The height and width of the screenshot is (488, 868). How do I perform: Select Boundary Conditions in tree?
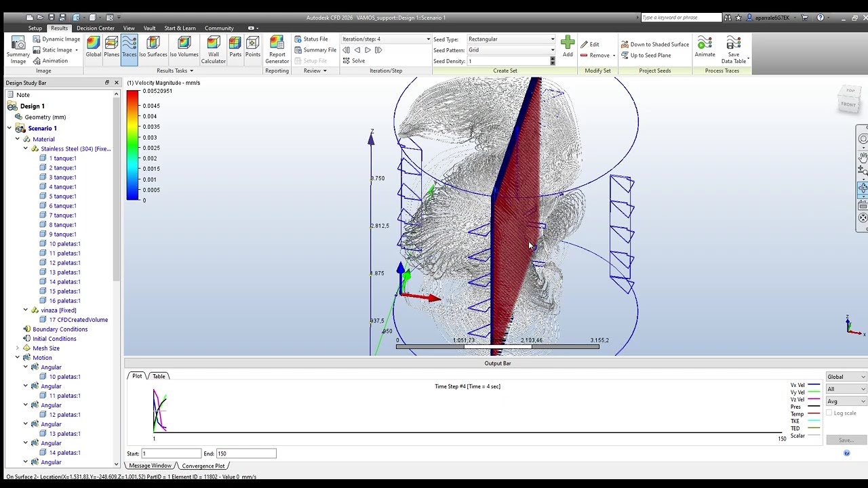60,329
